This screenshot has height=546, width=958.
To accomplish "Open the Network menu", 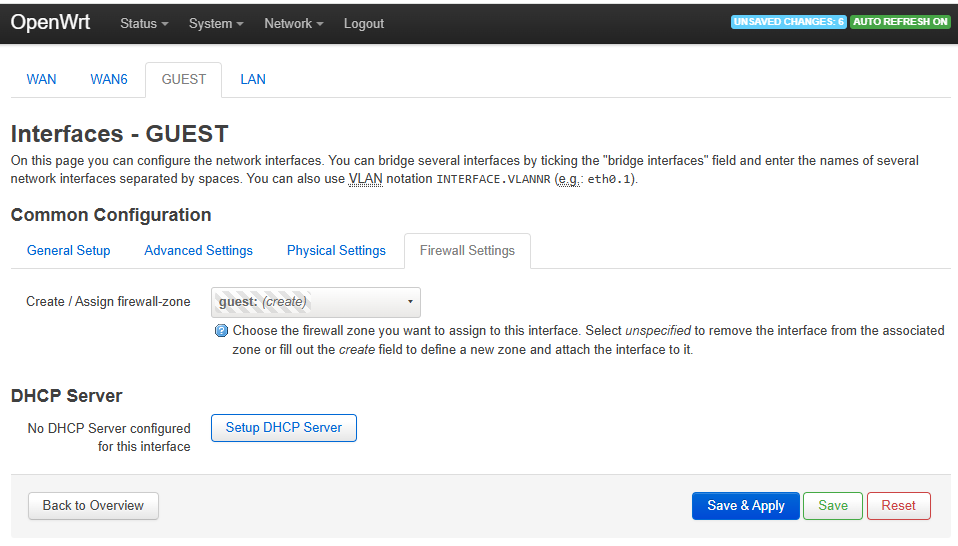I will (x=293, y=23).
